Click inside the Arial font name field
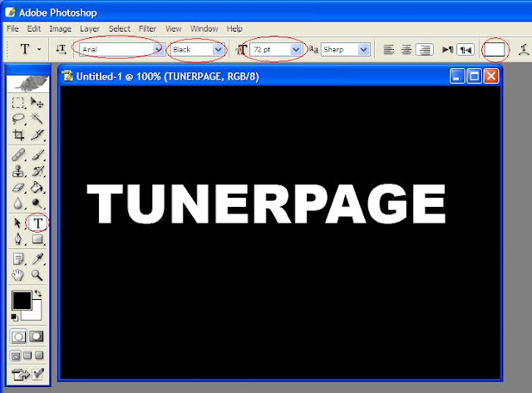 (x=116, y=50)
